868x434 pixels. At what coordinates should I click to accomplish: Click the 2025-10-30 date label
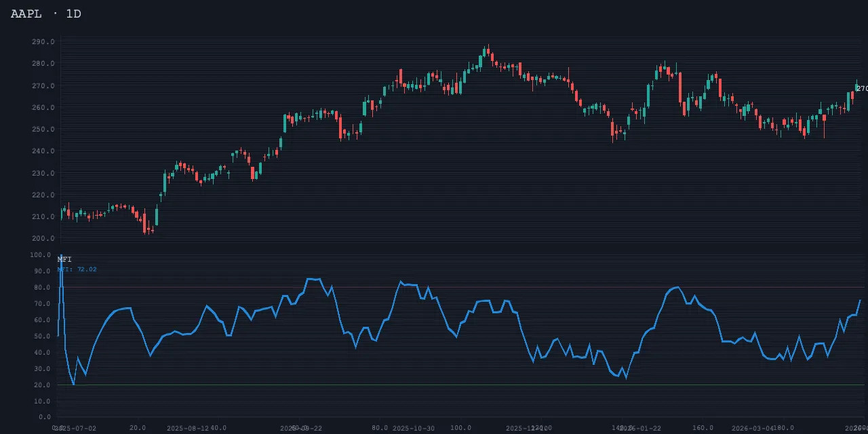click(x=414, y=428)
